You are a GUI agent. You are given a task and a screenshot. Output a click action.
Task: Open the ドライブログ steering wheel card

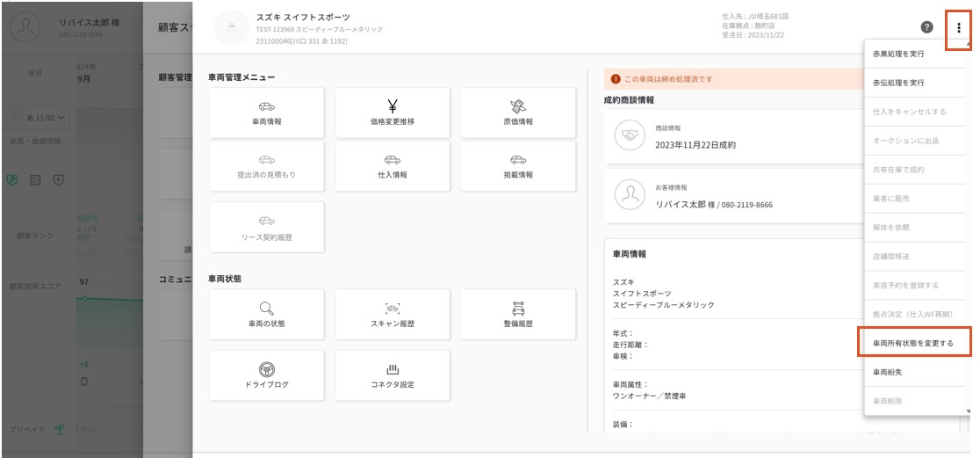coord(267,375)
